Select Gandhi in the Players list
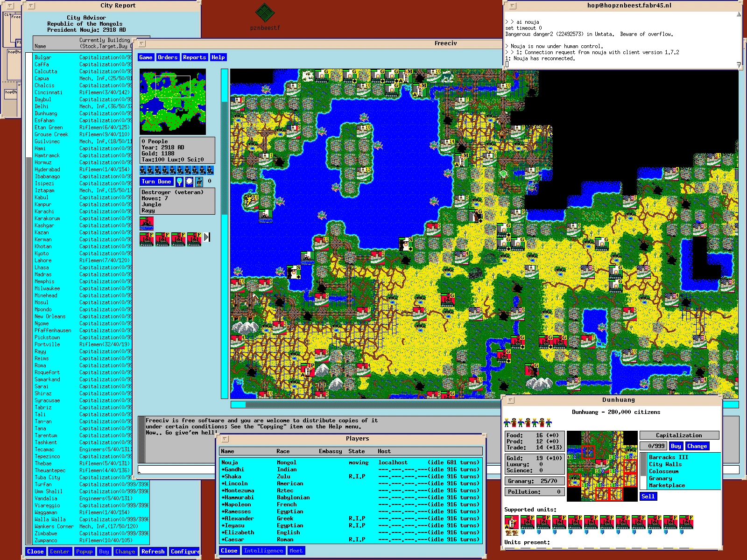This screenshot has width=747, height=560. click(x=351, y=469)
